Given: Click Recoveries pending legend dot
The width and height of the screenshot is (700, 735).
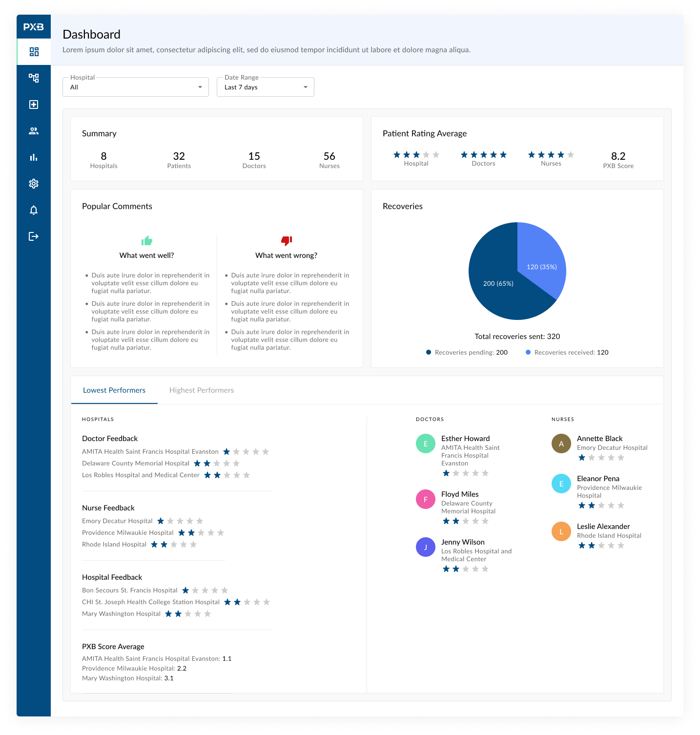Looking at the screenshot, I should [429, 352].
